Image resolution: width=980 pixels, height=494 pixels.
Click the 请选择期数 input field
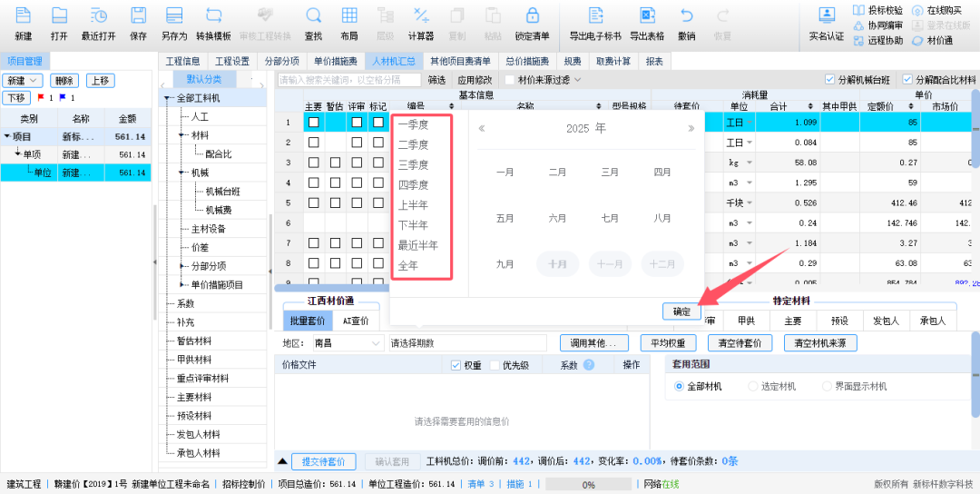coord(467,343)
